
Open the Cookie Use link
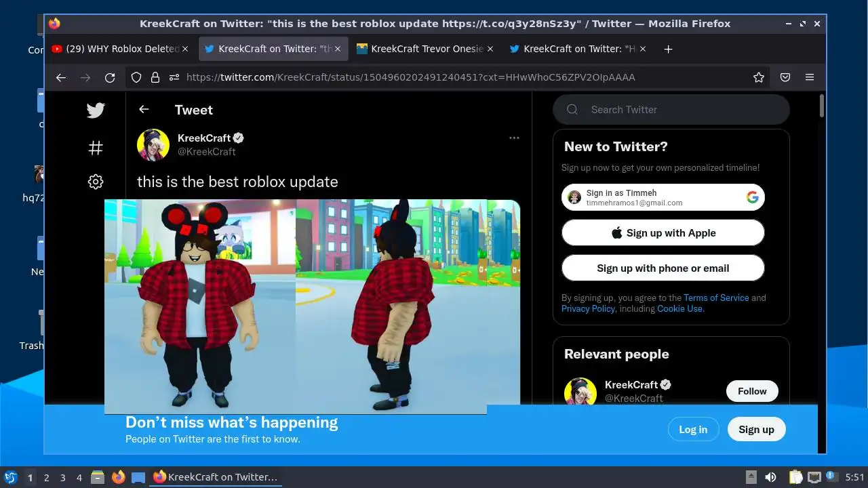coord(681,308)
